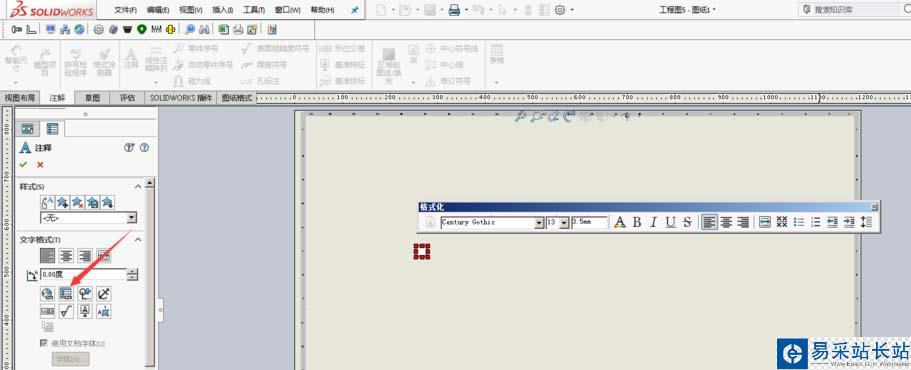Left-align text in the formatting toolbar

(709, 222)
